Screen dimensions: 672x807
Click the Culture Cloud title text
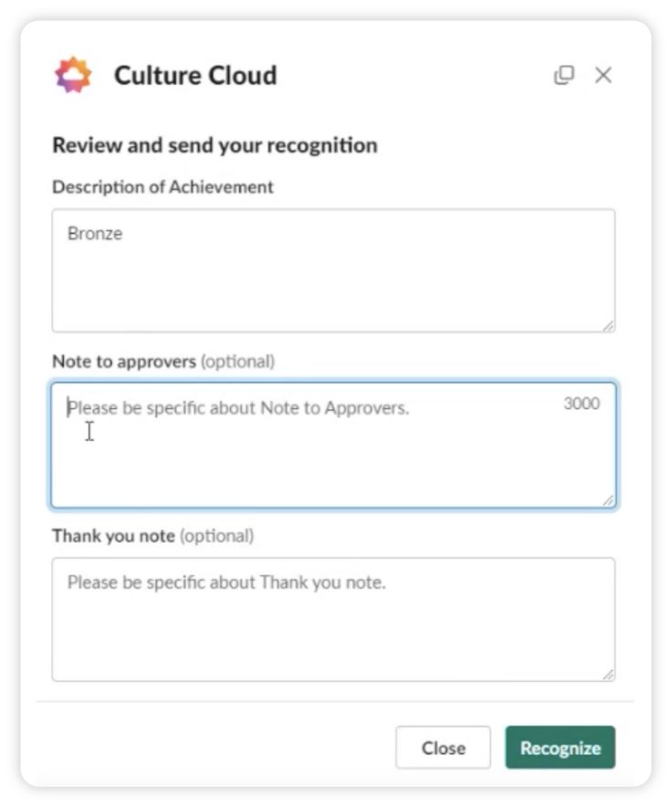pyautogui.click(x=195, y=75)
